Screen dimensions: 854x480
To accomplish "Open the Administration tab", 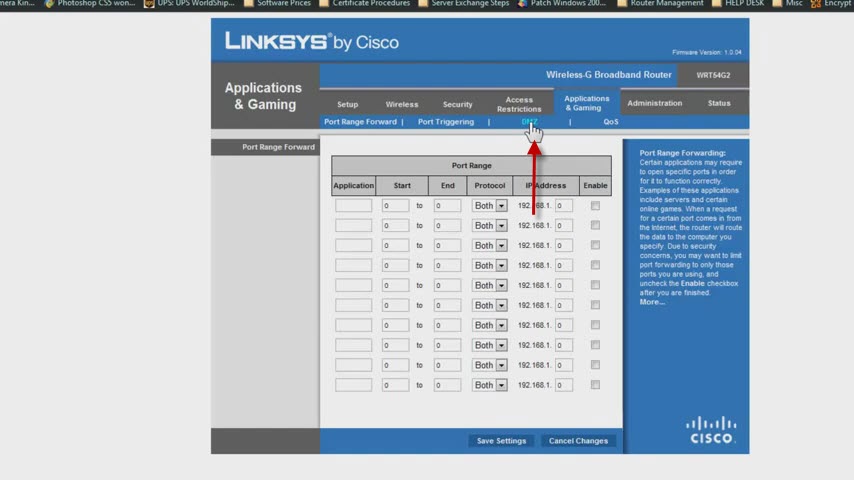I will coord(655,103).
